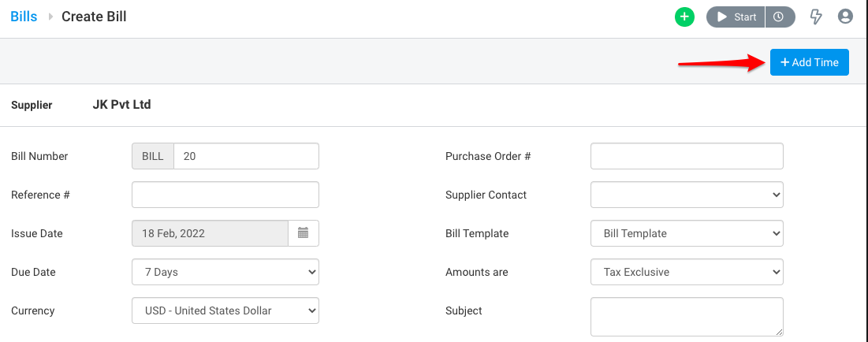
Task: Open the Issue Date calendar picker icon
Action: pyautogui.click(x=304, y=233)
